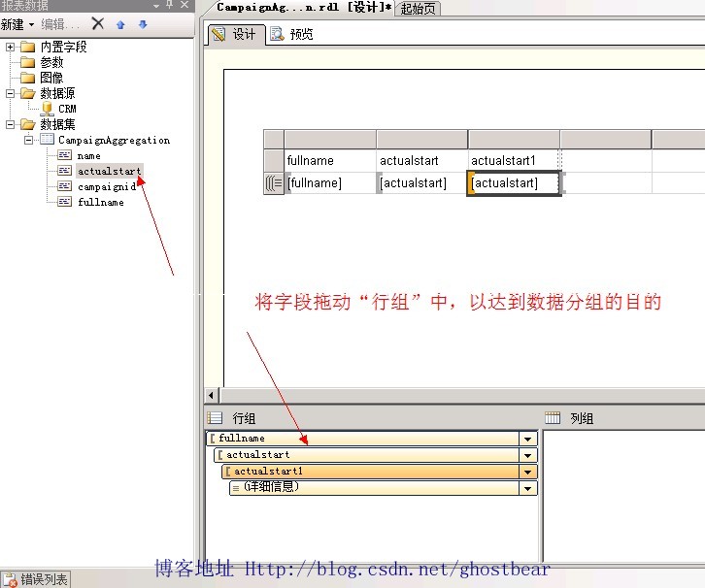Click the actualstart1 header cell in tablix
705x588 pixels.
(514, 160)
